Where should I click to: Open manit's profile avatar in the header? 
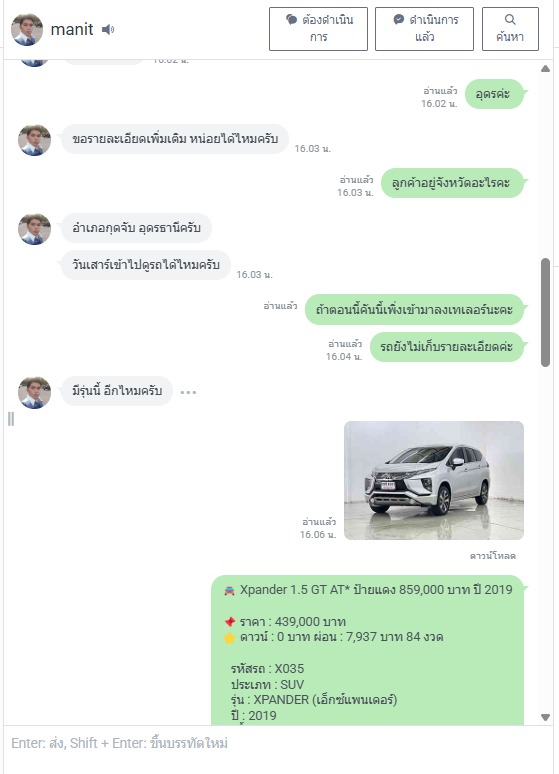coord(27,30)
